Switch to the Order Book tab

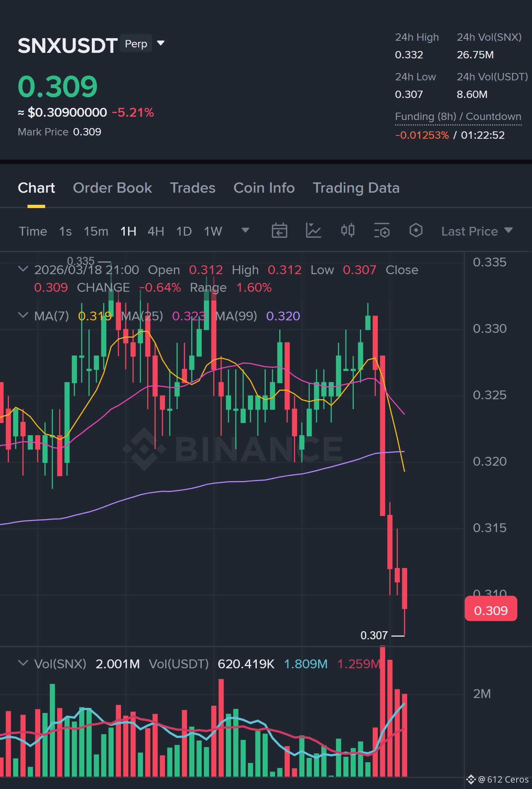tap(112, 188)
